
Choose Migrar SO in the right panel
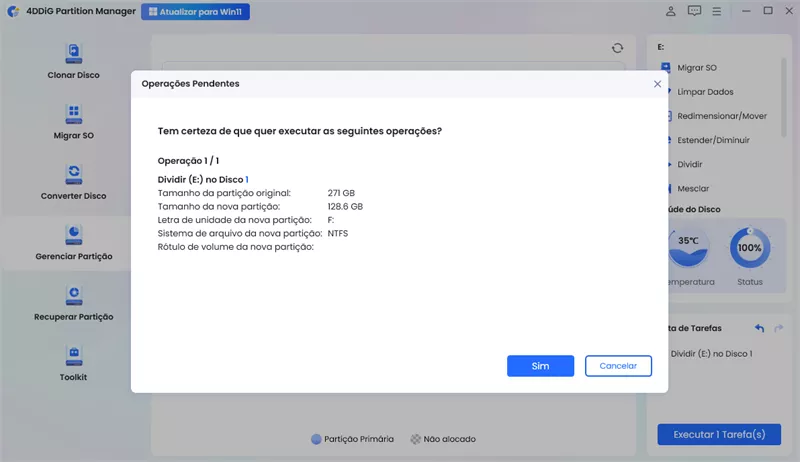pos(696,68)
